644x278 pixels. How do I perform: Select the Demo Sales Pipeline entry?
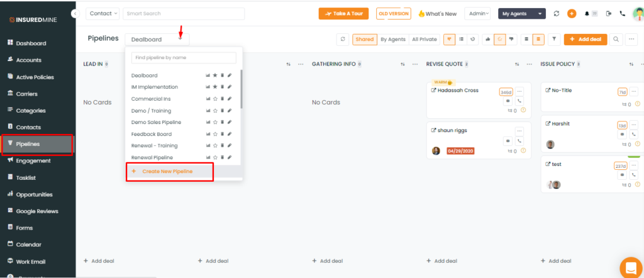click(156, 123)
